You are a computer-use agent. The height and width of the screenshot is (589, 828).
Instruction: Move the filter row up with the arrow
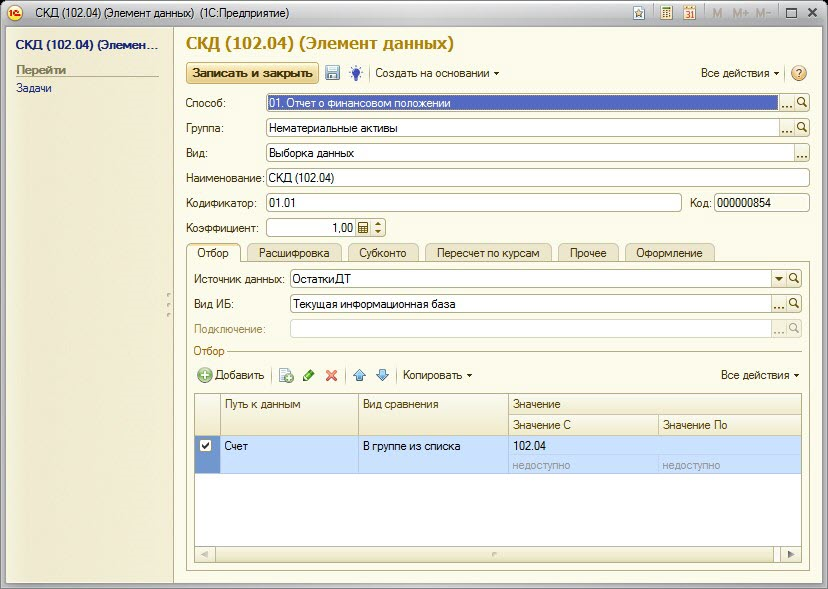[360, 375]
